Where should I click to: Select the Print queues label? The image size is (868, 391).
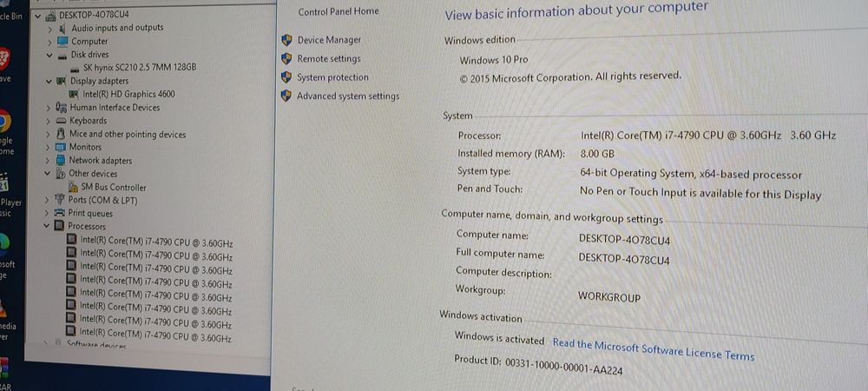click(x=90, y=213)
